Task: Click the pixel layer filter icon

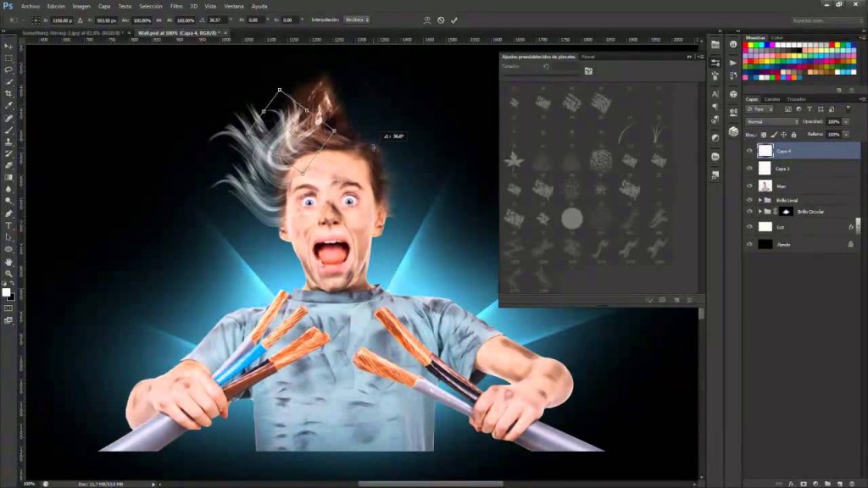Action: [787, 109]
